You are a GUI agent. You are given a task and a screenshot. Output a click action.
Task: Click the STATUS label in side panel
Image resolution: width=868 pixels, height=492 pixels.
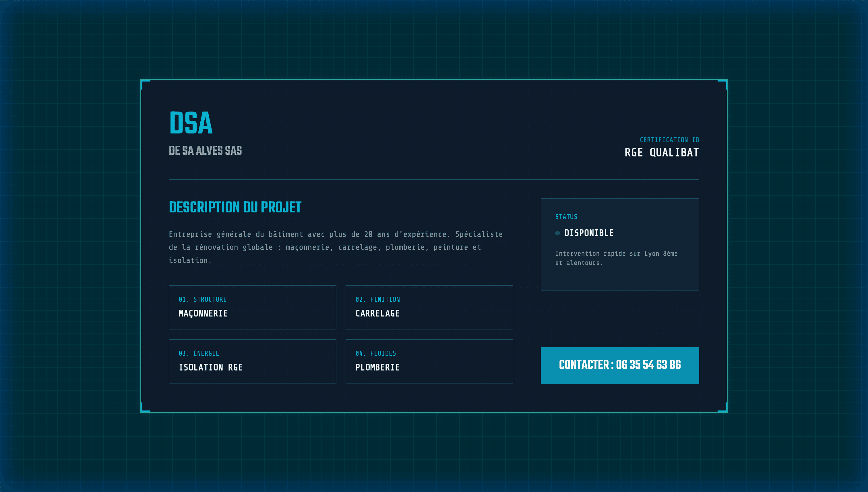pyautogui.click(x=566, y=217)
